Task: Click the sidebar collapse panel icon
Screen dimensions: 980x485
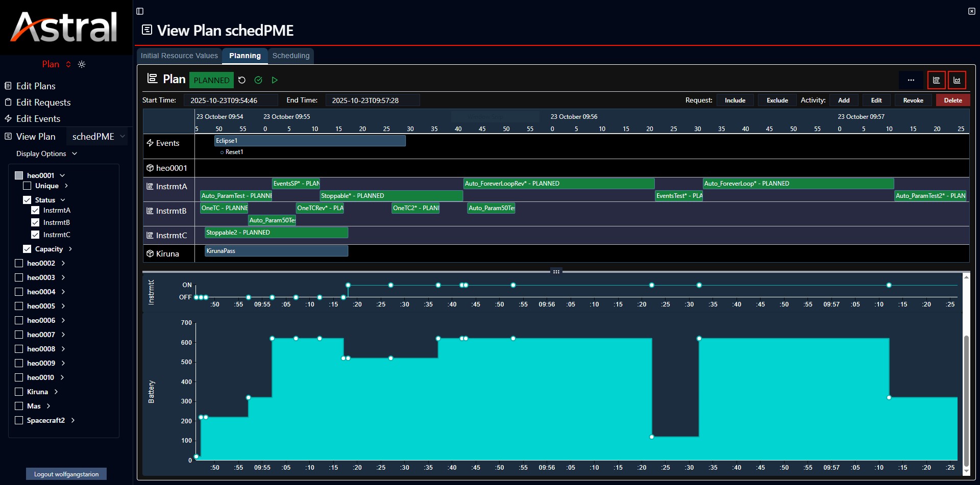Action: point(140,11)
